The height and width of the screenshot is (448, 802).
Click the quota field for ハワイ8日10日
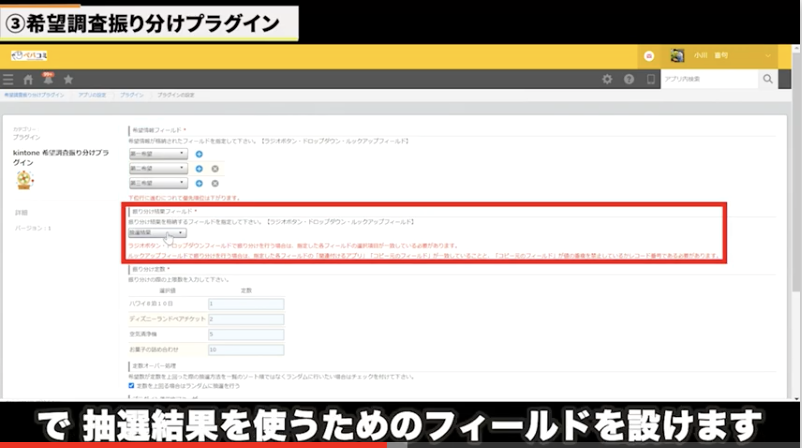[246, 303]
